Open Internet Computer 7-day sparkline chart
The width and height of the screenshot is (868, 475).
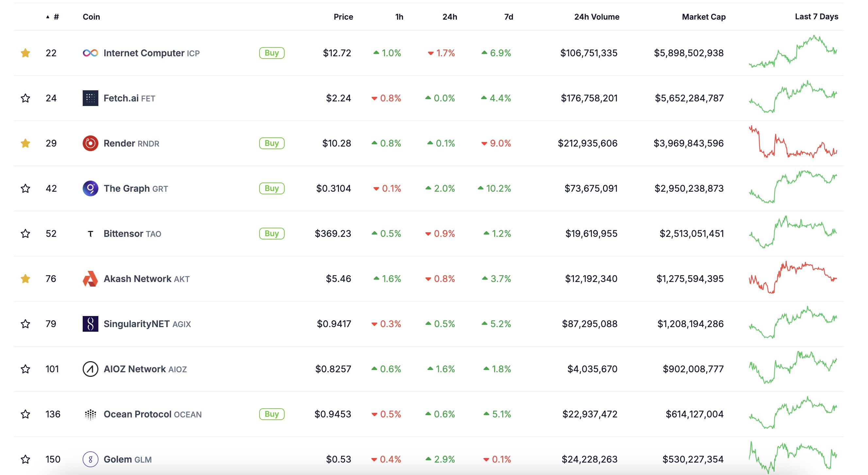coord(793,51)
